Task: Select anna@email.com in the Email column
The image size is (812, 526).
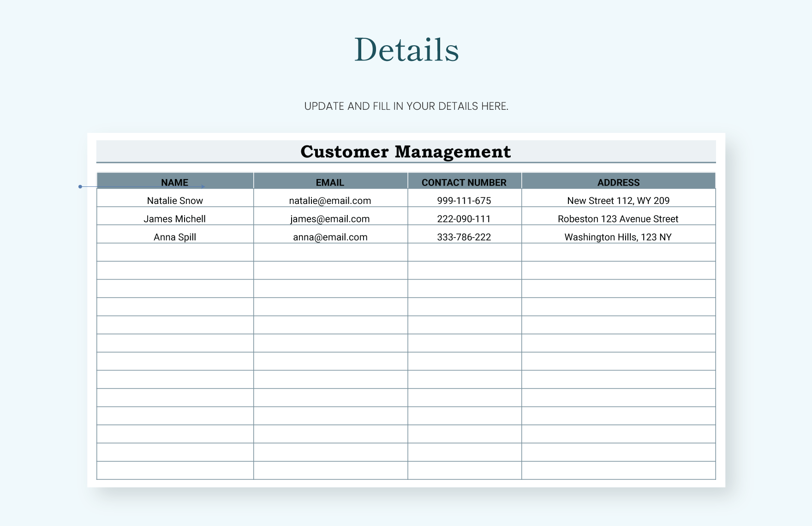Action: pyautogui.click(x=329, y=237)
